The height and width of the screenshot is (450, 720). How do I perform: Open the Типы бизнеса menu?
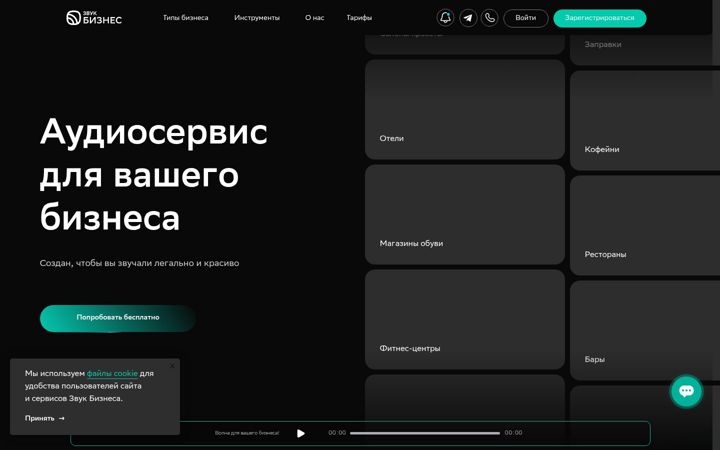(x=186, y=18)
